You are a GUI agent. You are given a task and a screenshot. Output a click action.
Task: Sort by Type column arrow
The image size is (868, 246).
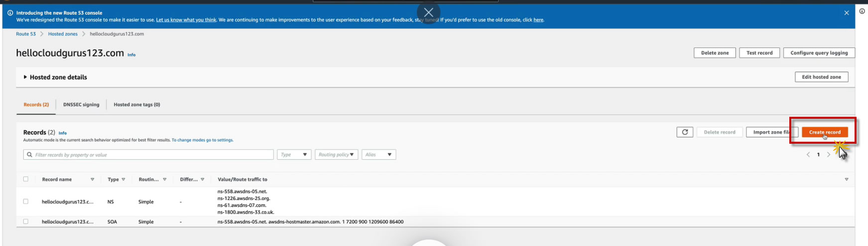[124, 180]
